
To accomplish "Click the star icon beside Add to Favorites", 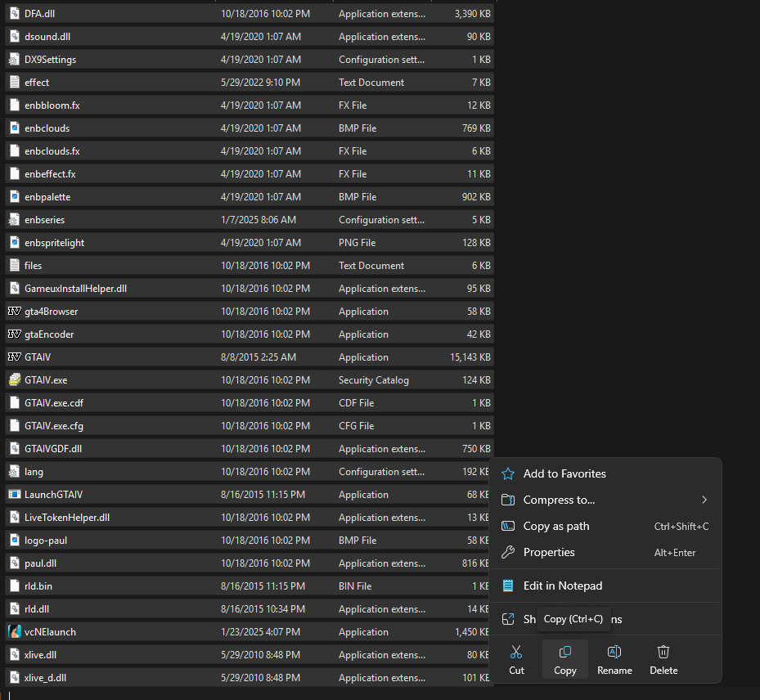I will click(508, 473).
